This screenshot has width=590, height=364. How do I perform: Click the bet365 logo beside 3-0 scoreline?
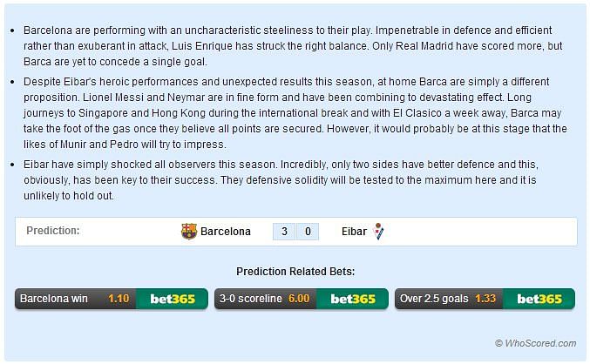(x=353, y=299)
